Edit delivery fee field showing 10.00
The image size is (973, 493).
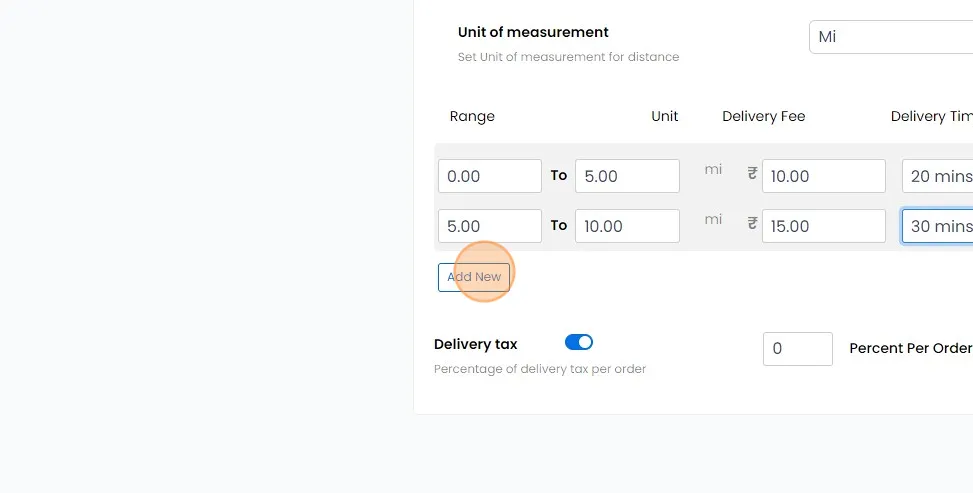(823, 176)
